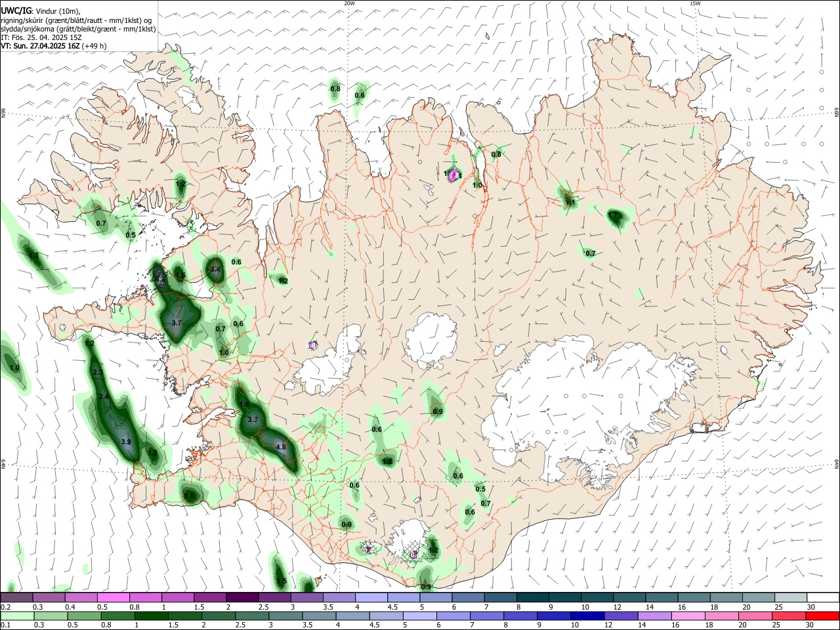The height and width of the screenshot is (630, 840).
Task: Select the grey-green swatch labeled 3 in green-blue-red legend
Action: 285,616
